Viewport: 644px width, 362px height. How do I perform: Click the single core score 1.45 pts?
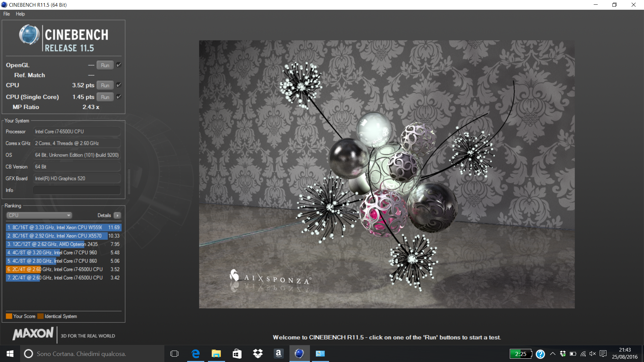click(83, 97)
